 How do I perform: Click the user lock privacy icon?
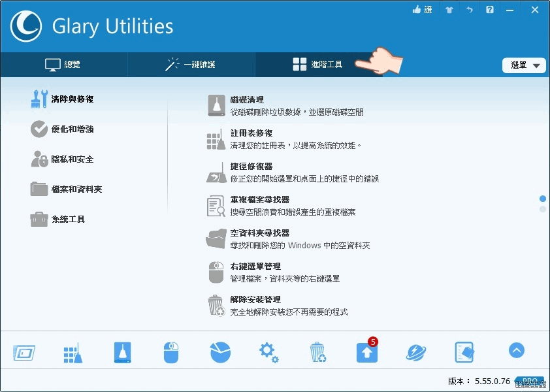point(39,159)
